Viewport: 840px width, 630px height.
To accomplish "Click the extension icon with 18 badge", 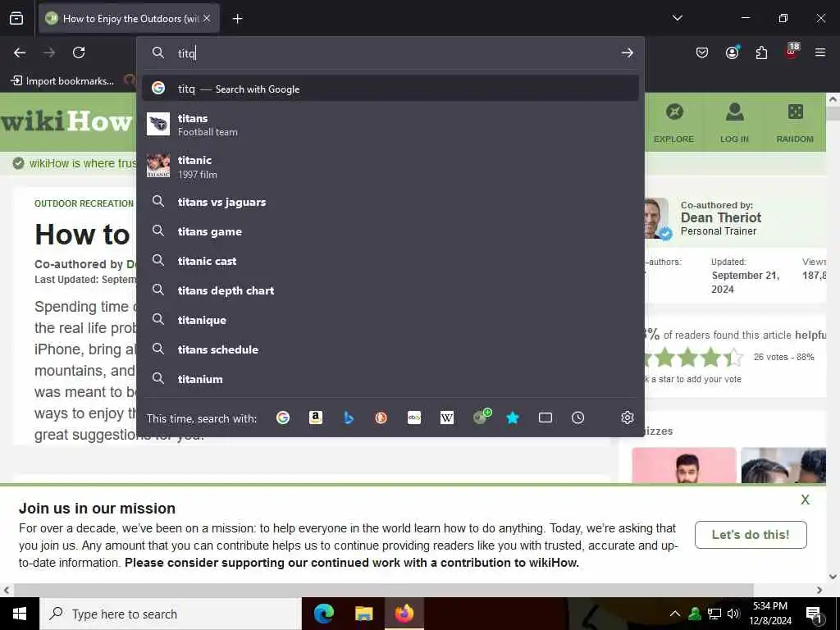I will click(792, 52).
